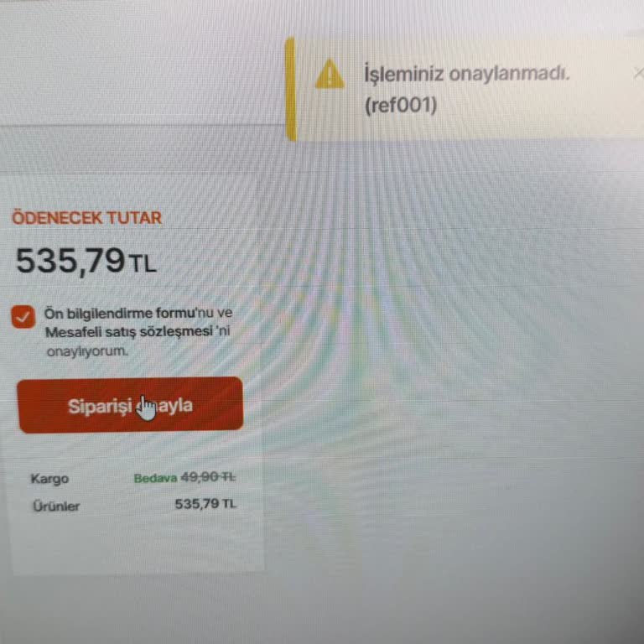Click the large 535,79 total amount
This screenshot has height=644, width=644.
tap(70, 261)
